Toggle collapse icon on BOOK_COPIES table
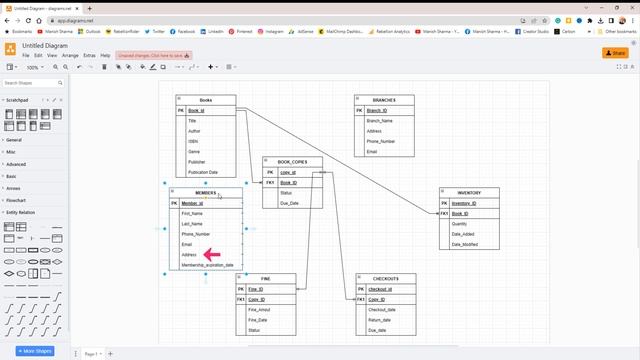This screenshot has width=640, height=360. tap(266, 160)
